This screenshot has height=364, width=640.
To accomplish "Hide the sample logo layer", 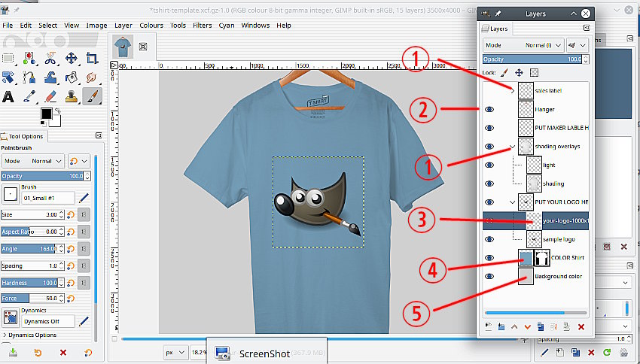I will (x=489, y=239).
